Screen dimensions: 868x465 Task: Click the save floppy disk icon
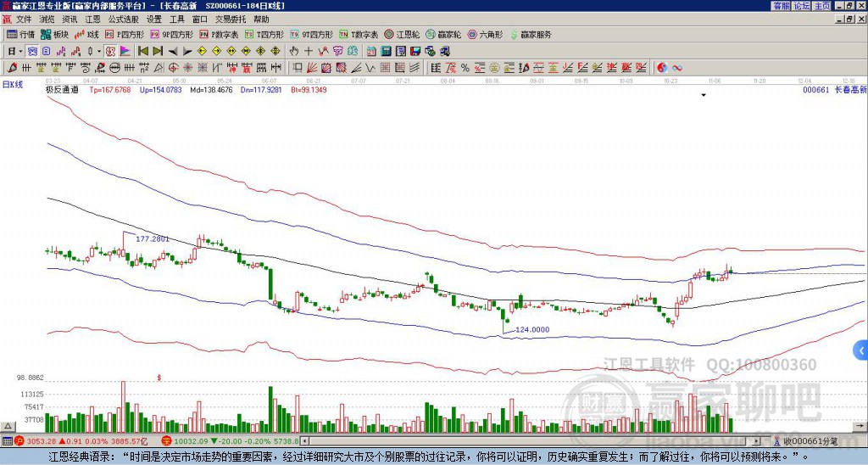pyautogui.click(x=415, y=52)
